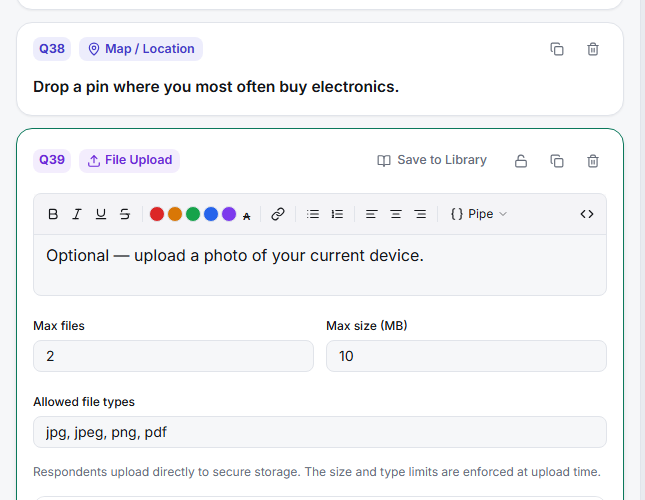This screenshot has width=645, height=500.
Task: Select the Q39 question badge
Action: (x=52, y=160)
